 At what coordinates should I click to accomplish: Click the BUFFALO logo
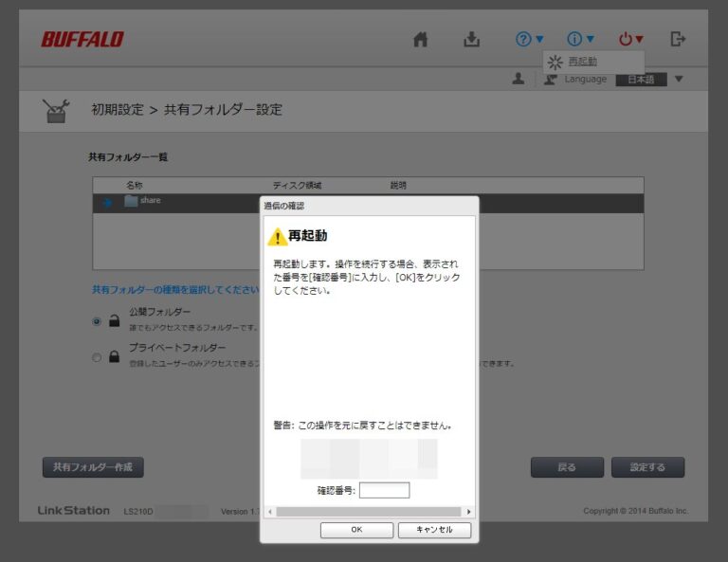82,40
